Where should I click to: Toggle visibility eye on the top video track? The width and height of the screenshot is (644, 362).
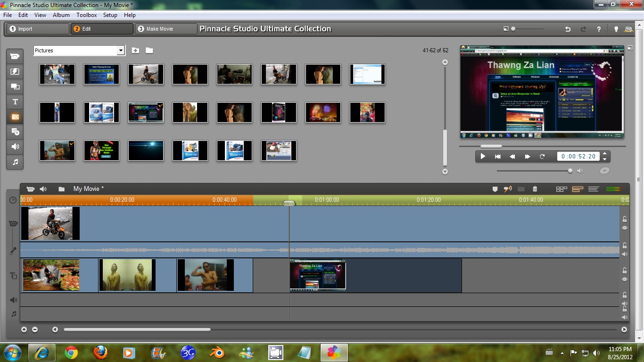click(625, 228)
